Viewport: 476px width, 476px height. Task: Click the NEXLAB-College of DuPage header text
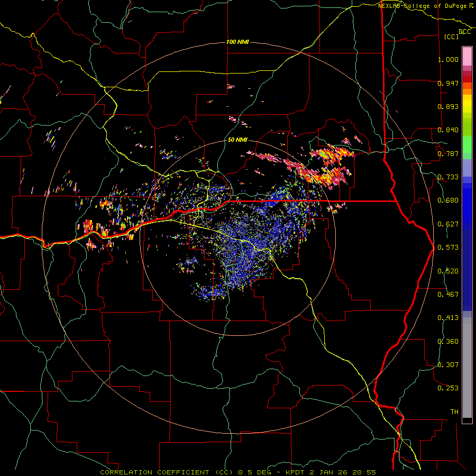click(x=422, y=6)
